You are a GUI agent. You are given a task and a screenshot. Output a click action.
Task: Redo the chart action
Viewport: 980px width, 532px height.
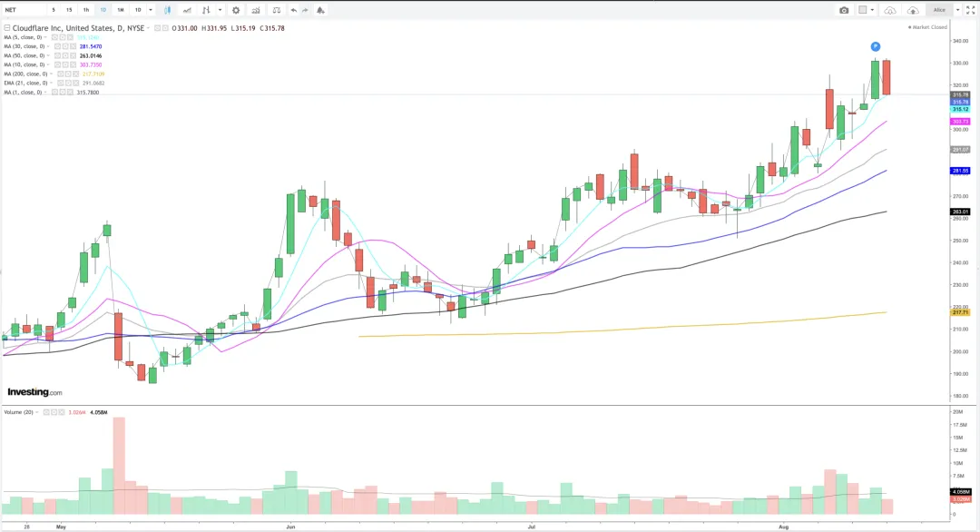(305, 10)
